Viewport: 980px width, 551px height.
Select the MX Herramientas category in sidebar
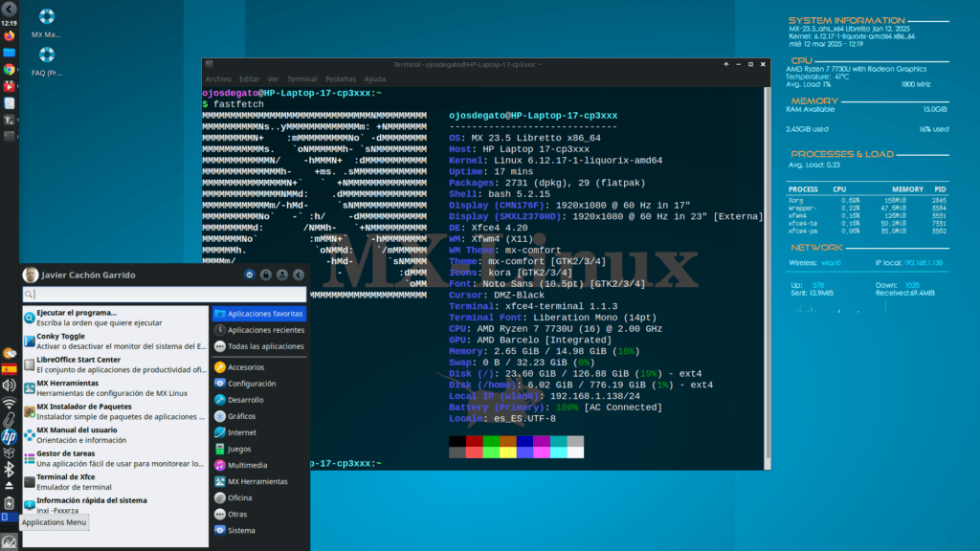pyautogui.click(x=258, y=482)
